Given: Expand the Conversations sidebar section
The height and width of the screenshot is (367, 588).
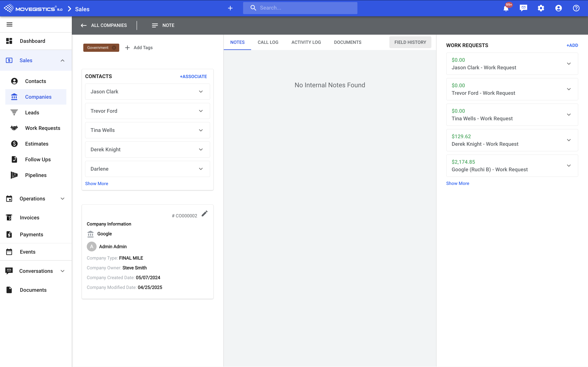Looking at the screenshot, I should click(36, 271).
